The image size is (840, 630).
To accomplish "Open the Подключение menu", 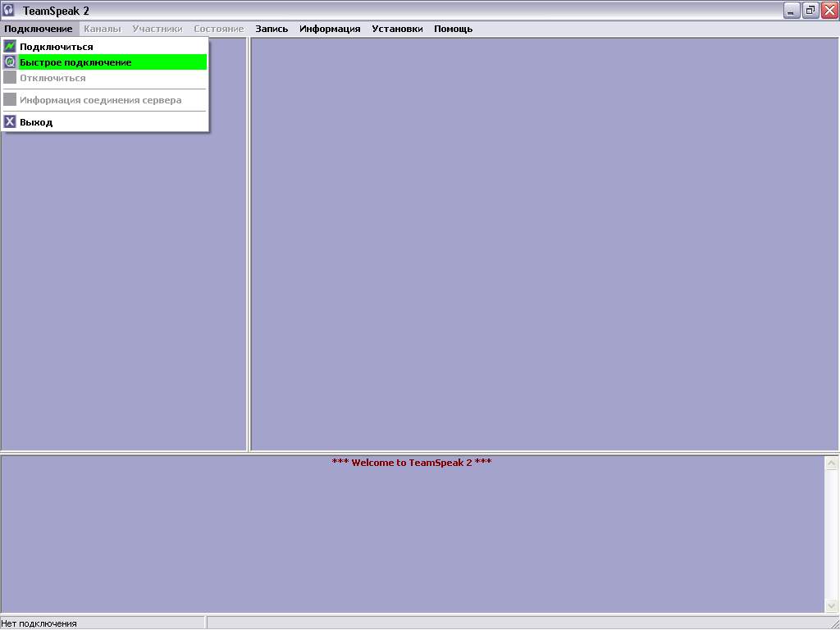I will coord(39,29).
